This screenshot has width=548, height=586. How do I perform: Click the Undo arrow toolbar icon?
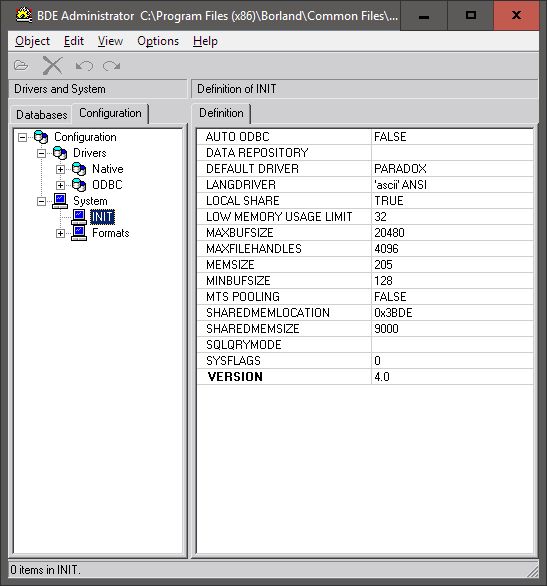84,66
